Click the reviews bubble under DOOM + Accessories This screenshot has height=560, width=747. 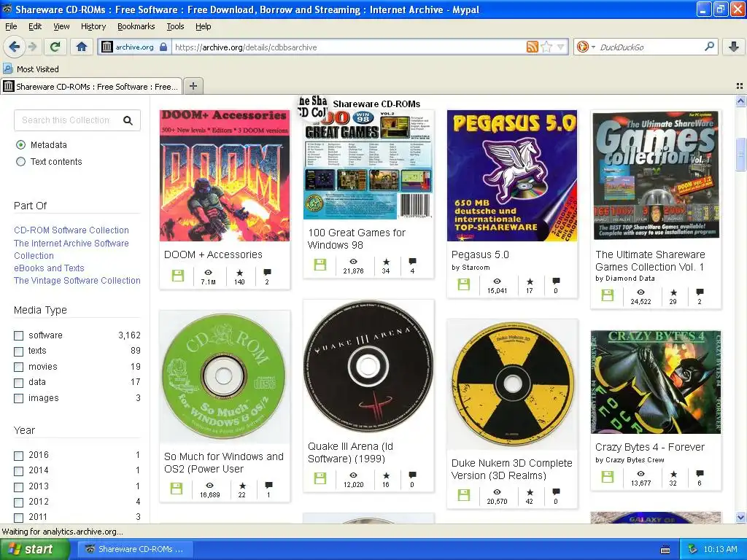pos(267,273)
